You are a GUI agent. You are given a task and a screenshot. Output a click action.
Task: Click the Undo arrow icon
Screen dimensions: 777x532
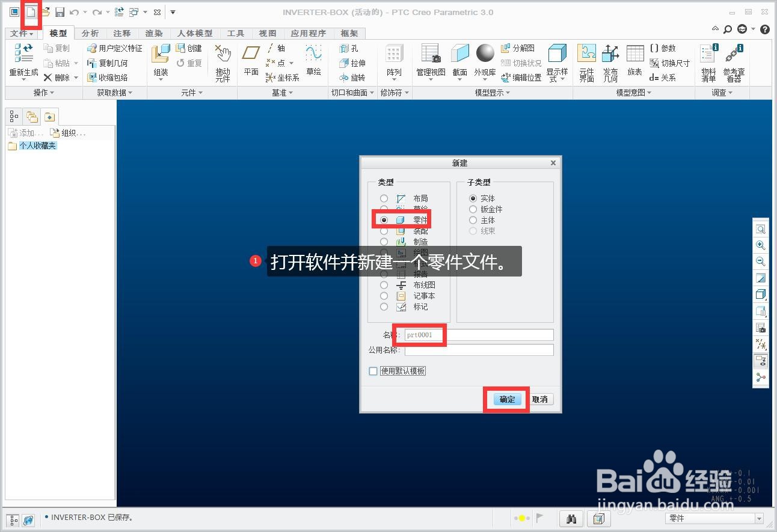coord(74,12)
